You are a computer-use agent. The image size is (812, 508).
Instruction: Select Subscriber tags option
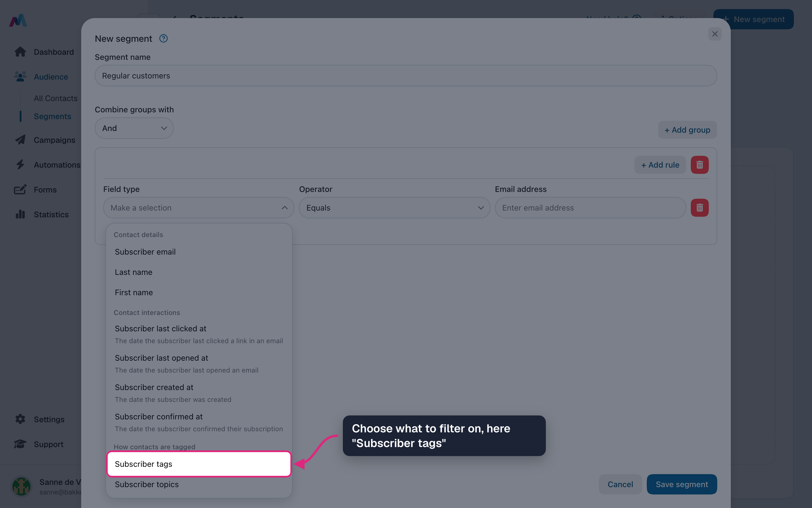(x=199, y=464)
